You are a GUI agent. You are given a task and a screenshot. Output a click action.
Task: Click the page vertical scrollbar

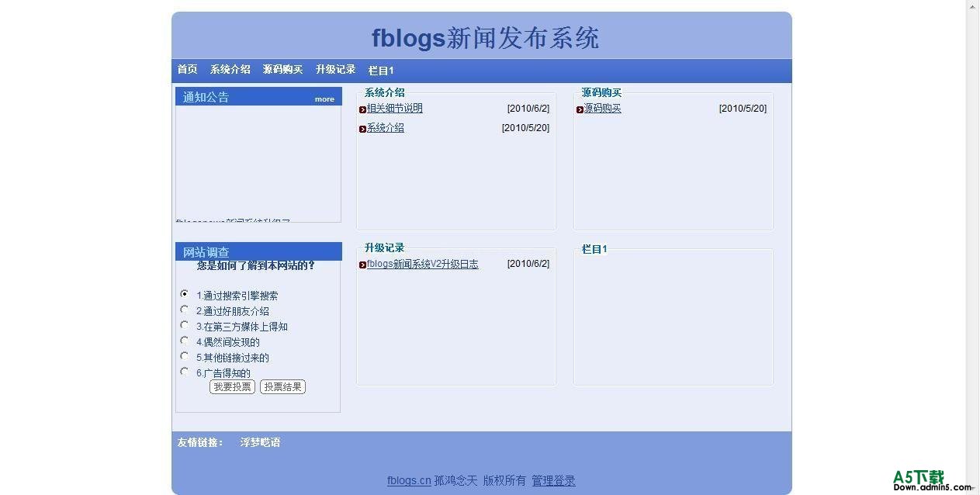pos(972,233)
